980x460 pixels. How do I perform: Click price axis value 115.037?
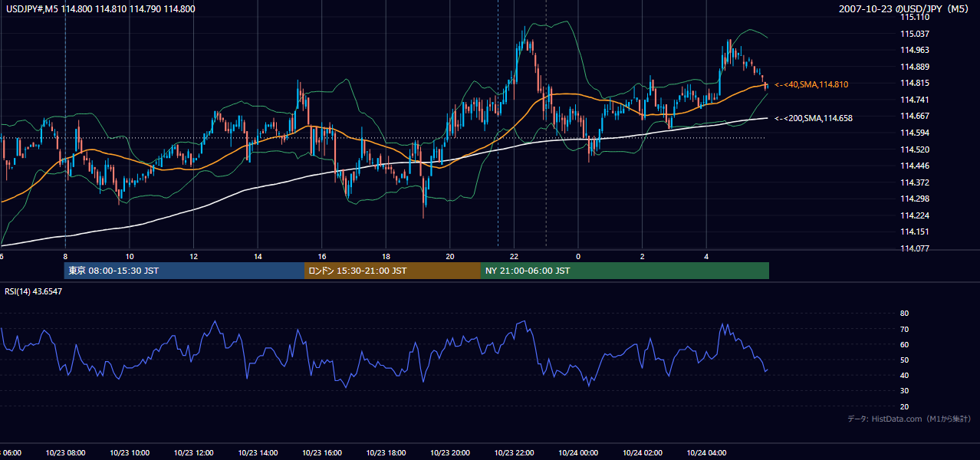coord(914,34)
